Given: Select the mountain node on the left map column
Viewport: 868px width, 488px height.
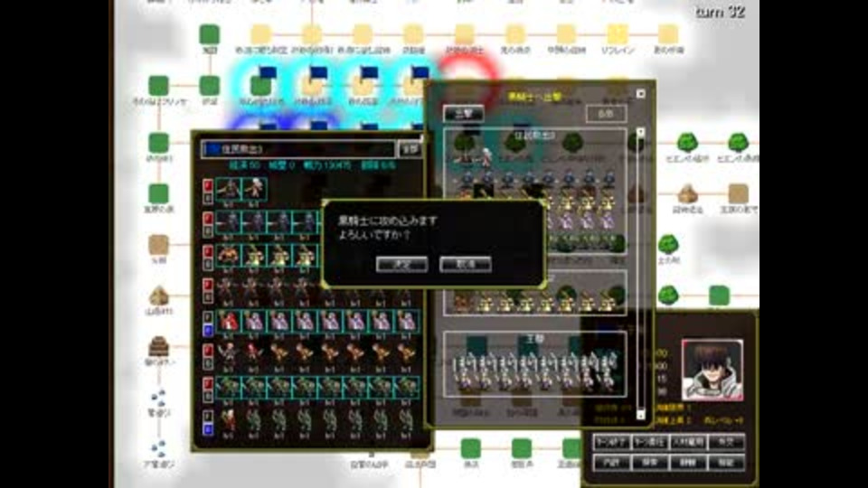Looking at the screenshot, I should [x=159, y=296].
